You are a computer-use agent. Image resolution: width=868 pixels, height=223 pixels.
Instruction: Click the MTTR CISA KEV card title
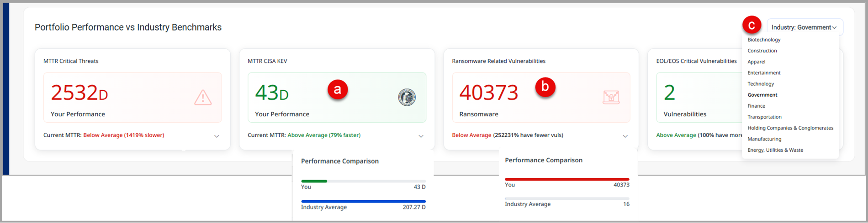pos(267,61)
